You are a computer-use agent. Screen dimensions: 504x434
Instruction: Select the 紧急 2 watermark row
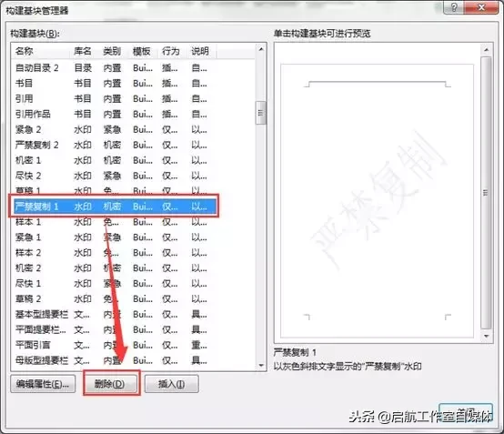(x=115, y=129)
